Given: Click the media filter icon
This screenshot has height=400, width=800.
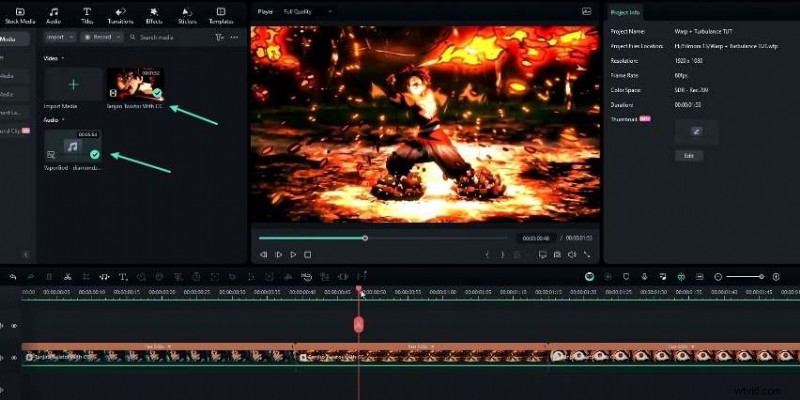Looking at the screenshot, I should pyautogui.click(x=219, y=37).
